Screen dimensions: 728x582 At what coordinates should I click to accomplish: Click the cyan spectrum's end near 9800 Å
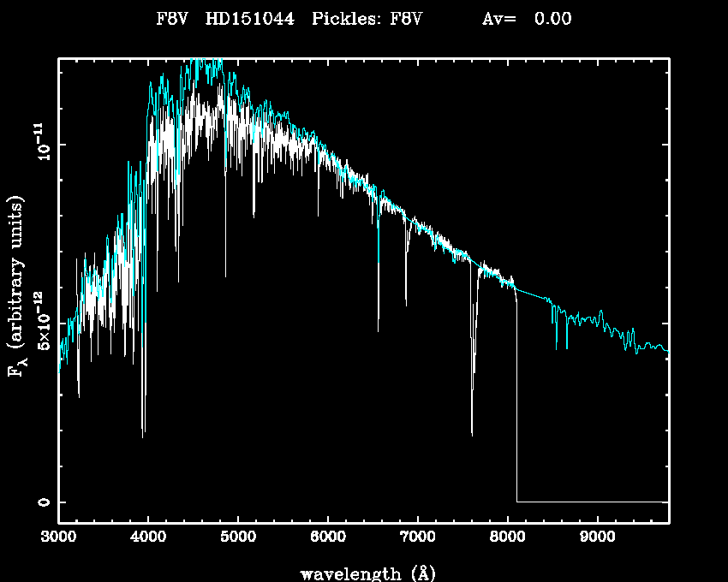tap(667, 351)
